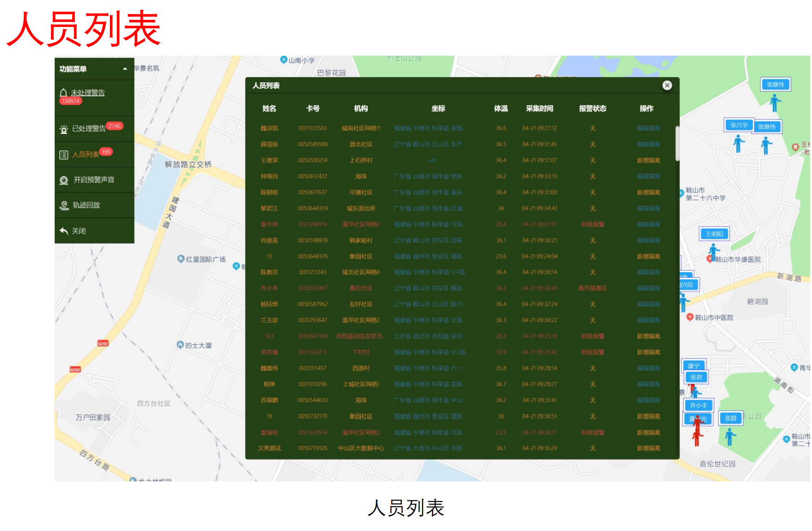Click card number 0050589588 cell

313,145
